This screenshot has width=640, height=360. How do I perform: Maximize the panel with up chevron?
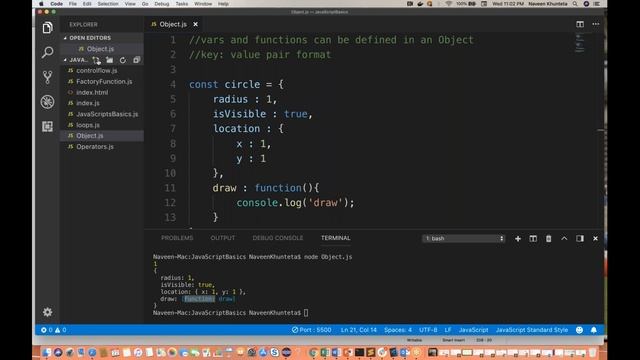tap(564, 238)
